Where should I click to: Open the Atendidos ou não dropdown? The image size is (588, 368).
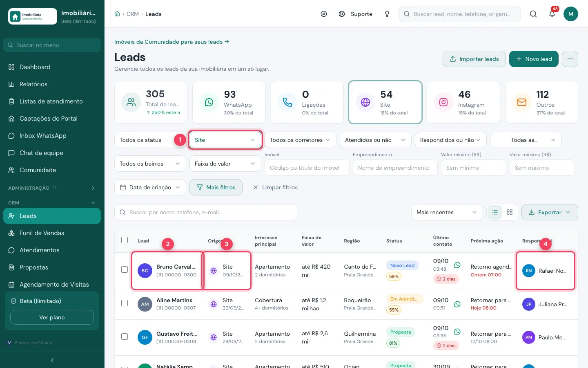click(x=376, y=140)
